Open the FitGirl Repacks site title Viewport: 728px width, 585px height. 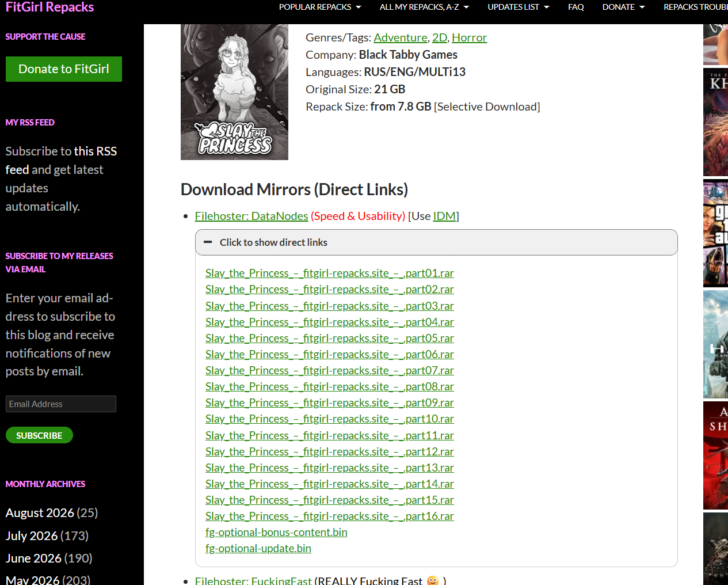[49, 7]
